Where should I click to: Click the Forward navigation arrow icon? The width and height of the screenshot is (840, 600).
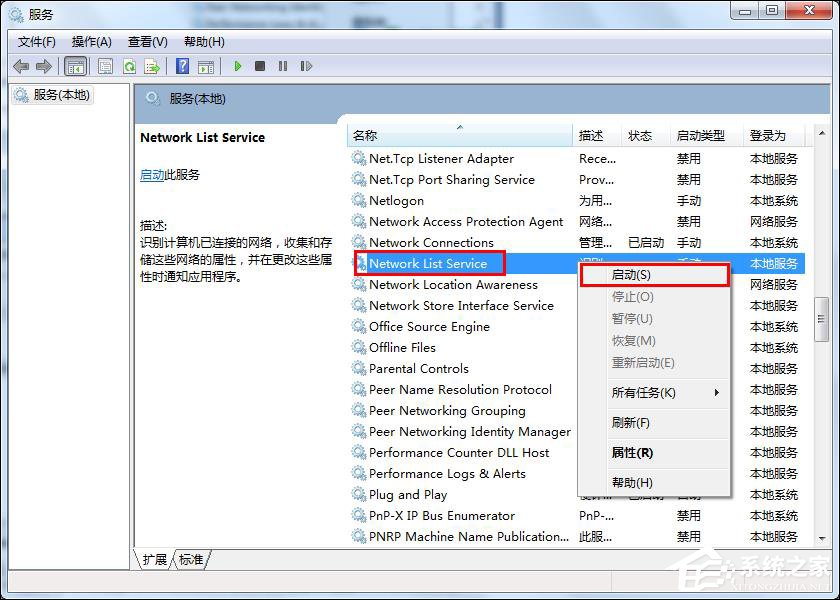point(43,66)
